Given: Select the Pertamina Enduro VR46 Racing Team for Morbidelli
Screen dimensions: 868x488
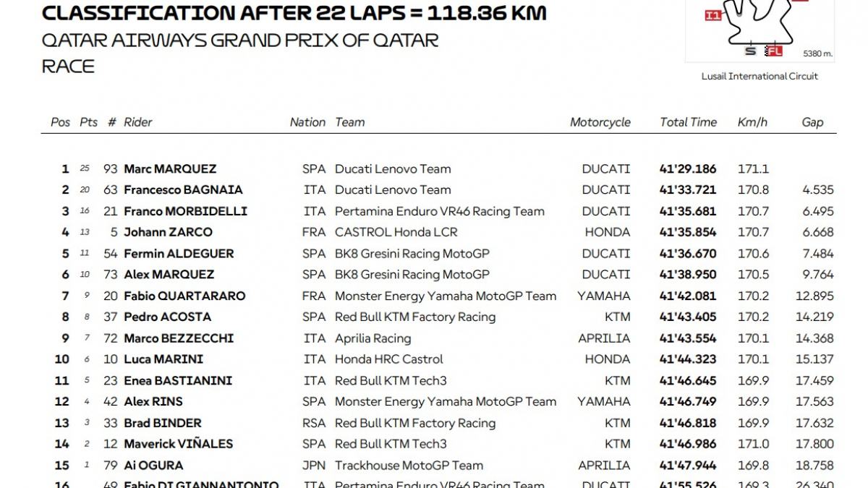Looking at the screenshot, I should [x=439, y=211].
